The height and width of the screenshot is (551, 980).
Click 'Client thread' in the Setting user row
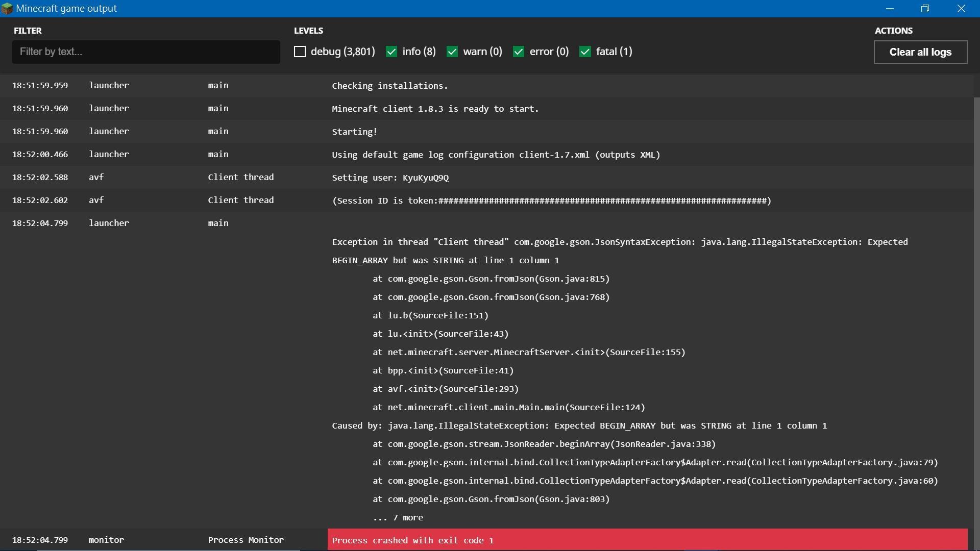point(241,177)
